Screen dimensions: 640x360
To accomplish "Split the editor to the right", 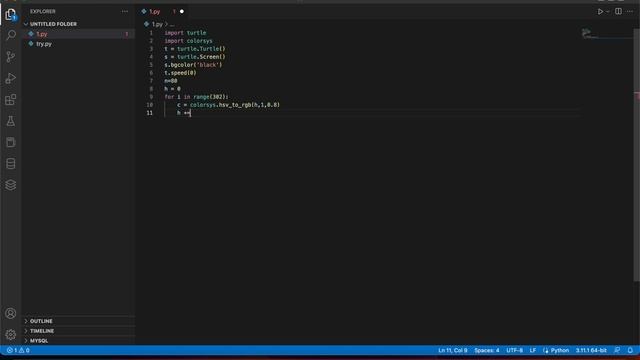I will tap(618, 11).
